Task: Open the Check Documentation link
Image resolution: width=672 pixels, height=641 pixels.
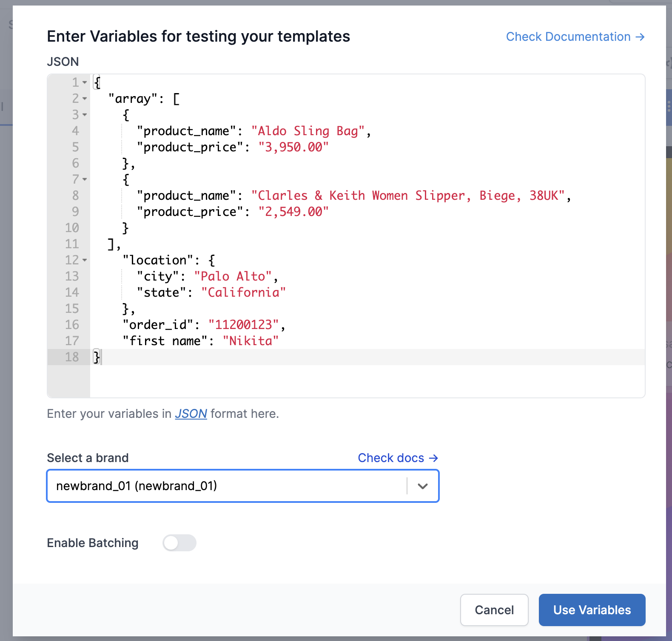Action: point(575,37)
